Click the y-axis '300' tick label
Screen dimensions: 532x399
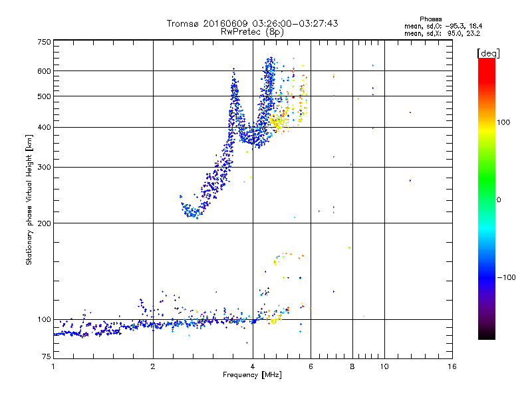click(x=44, y=168)
